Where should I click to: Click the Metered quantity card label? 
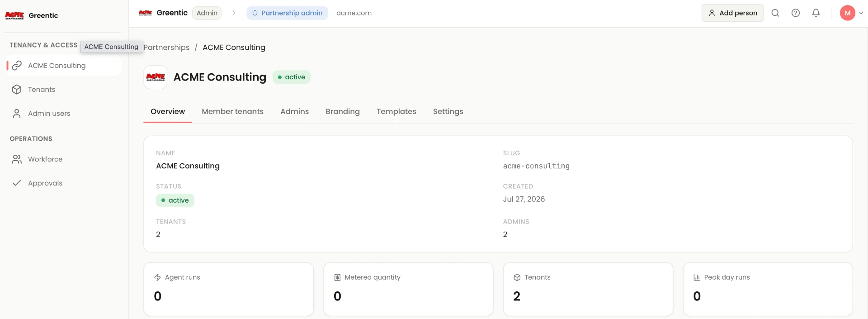pos(373,277)
